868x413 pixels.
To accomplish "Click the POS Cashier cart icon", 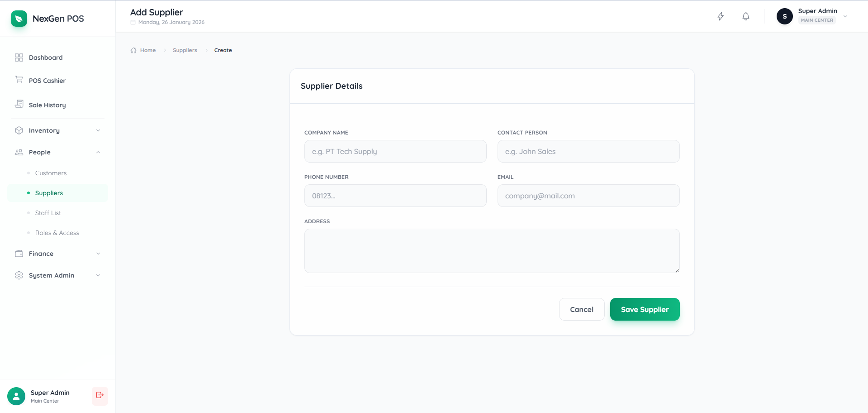I will pos(19,80).
